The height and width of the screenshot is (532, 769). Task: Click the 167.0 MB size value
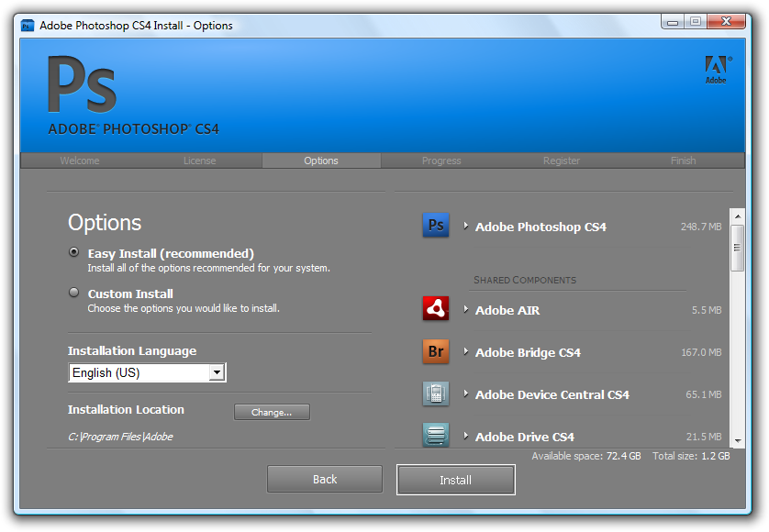701,352
